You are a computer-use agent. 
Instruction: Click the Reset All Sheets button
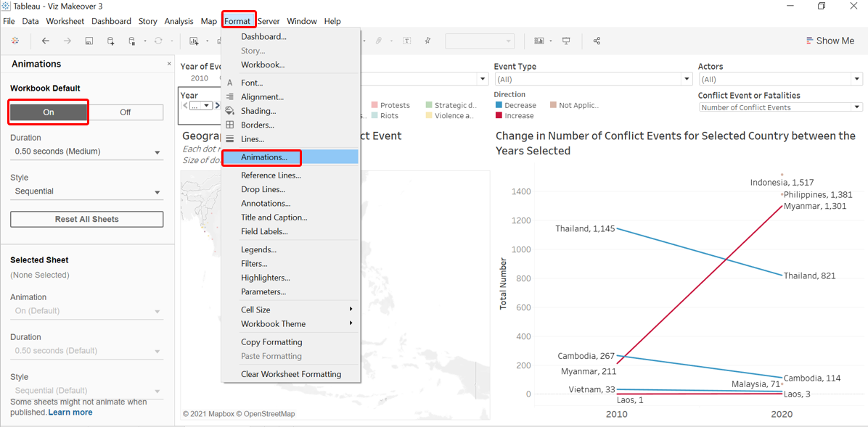point(86,219)
